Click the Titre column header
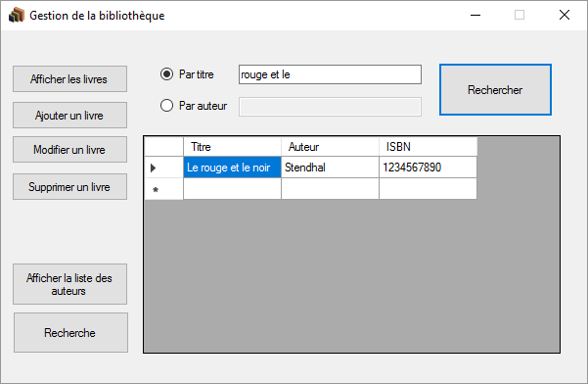The height and width of the screenshot is (384, 588). tap(232, 147)
